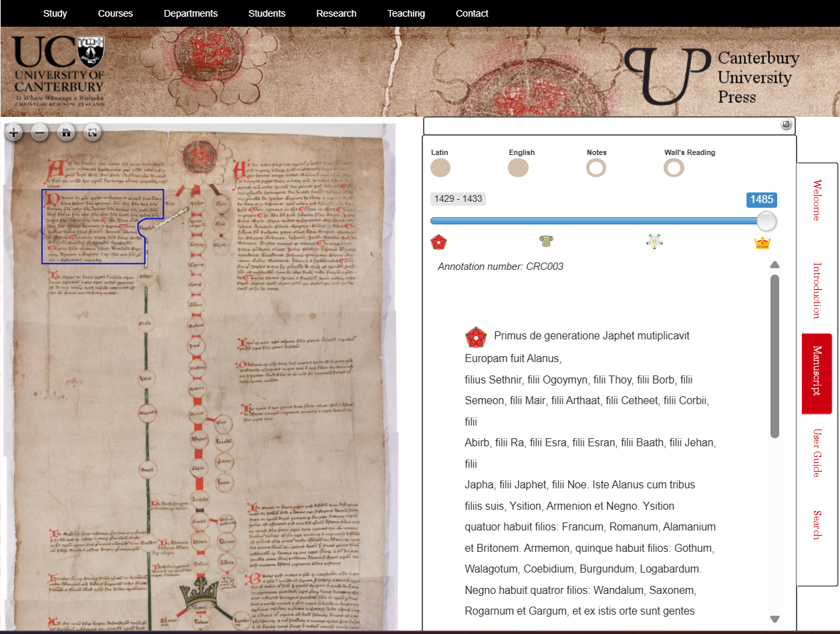
Task: Click the annotation text scroll-down arrow
Action: 775,619
